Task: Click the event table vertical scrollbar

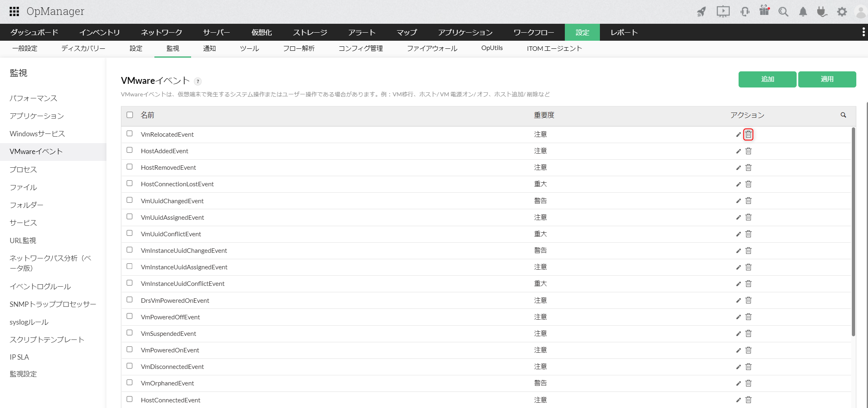Action: point(853,231)
